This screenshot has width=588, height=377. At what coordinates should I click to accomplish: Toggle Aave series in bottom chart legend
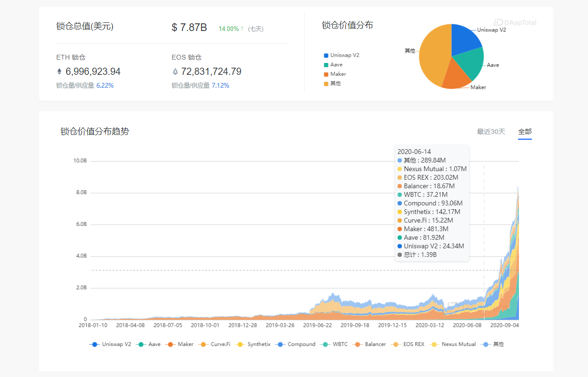(x=148, y=344)
